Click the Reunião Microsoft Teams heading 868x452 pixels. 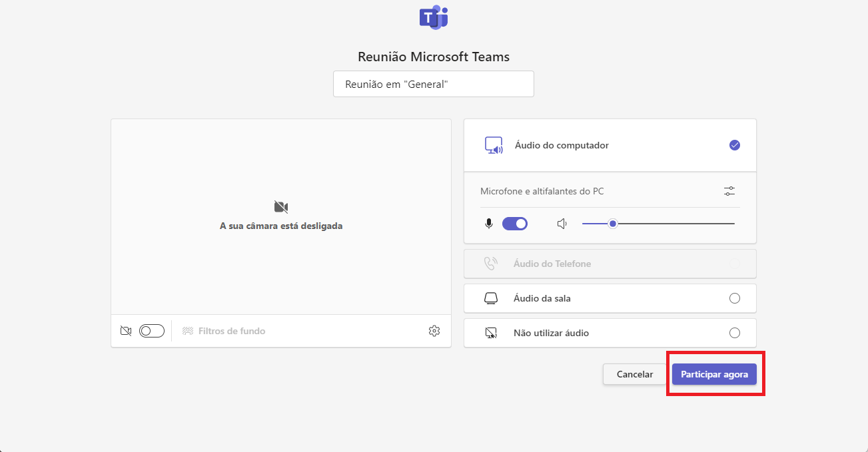click(x=434, y=57)
